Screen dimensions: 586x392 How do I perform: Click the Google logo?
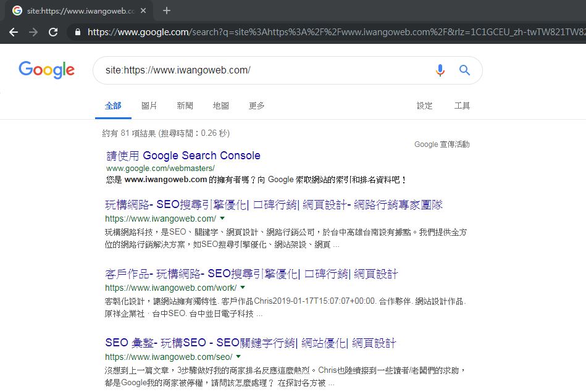[x=47, y=70]
